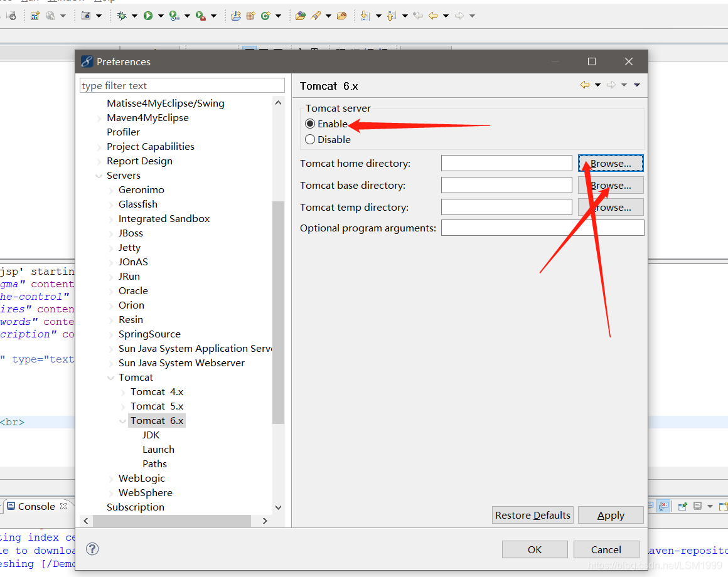Click the Cancel button

(x=606, y=549)
